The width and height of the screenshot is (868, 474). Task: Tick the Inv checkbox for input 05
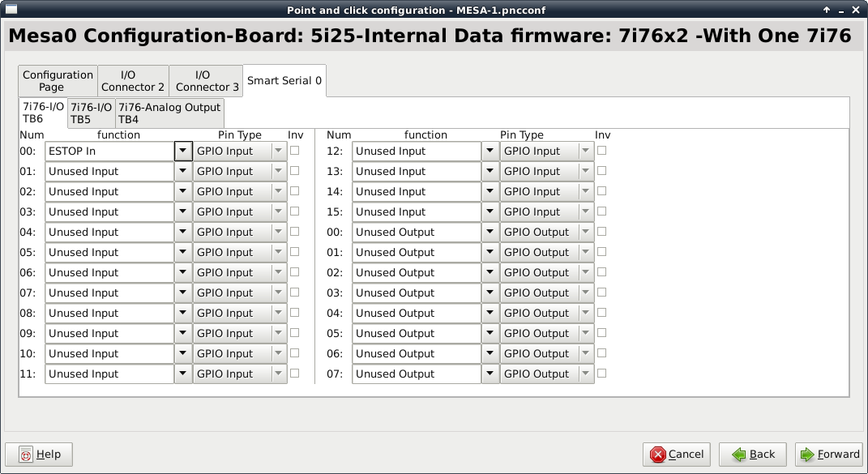click(294, 252)
